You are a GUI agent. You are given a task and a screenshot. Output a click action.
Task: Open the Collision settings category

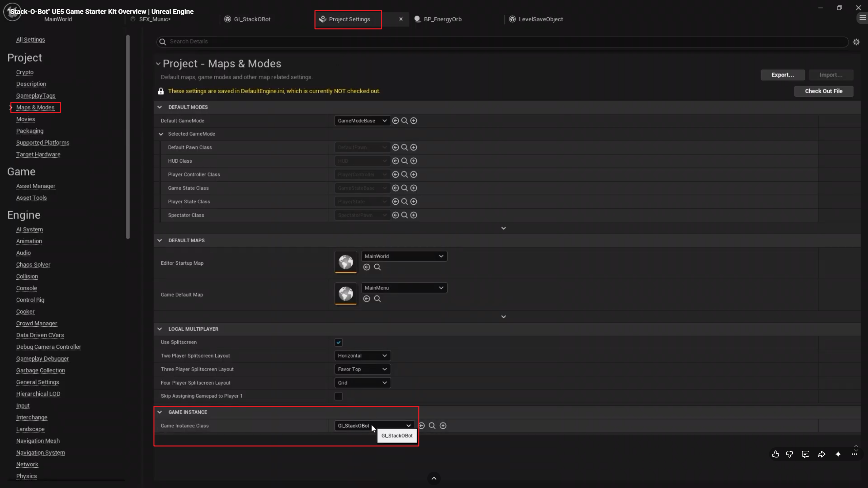coord(27,276)
